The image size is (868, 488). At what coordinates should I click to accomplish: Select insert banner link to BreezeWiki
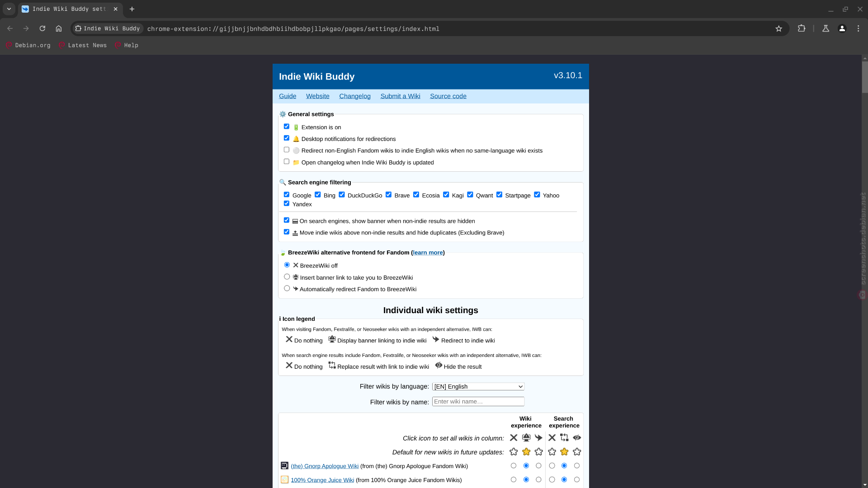coord(287,277)
